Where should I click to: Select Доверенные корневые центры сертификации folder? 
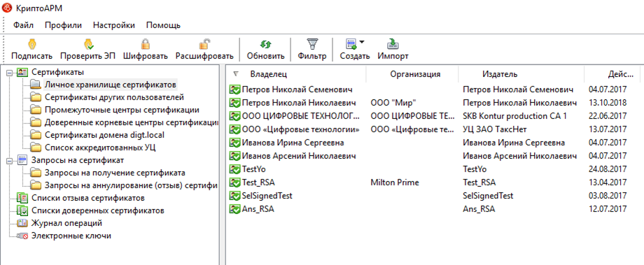(131, 122)
